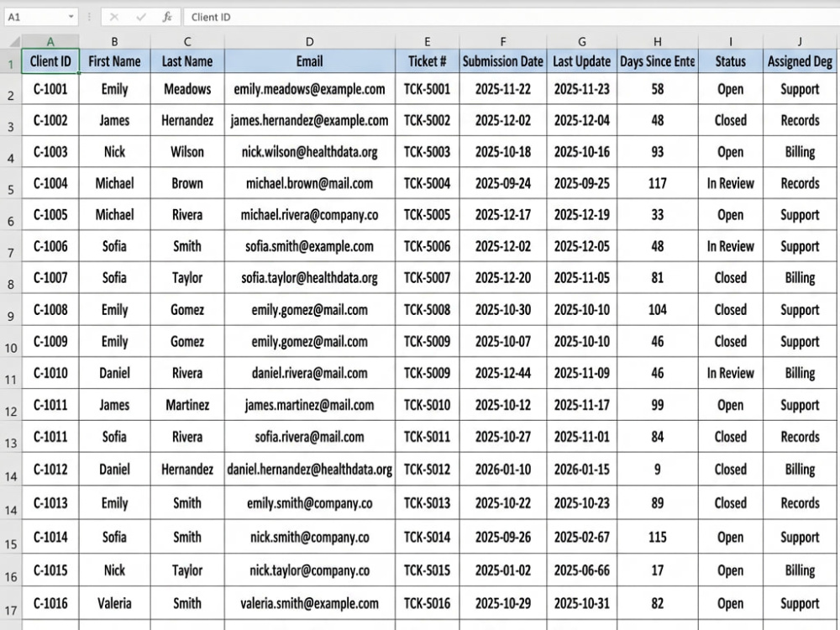Click the daniel.hernandez@healthdata.org cell
This screenshot has height=630, width=840.
pos(310,470)
